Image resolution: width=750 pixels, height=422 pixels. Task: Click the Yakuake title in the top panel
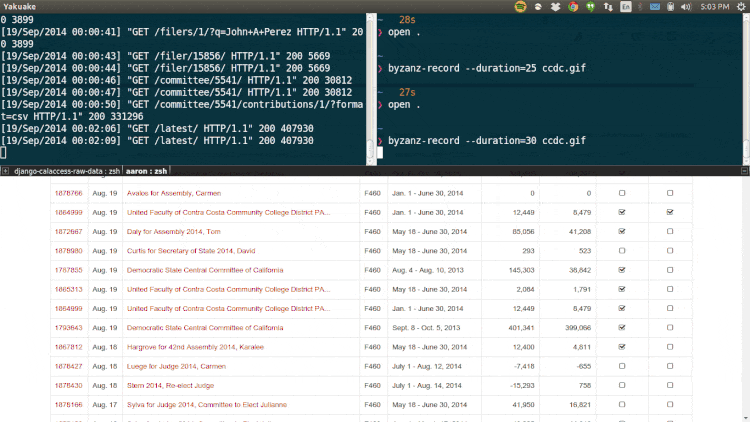pos(19,7)
